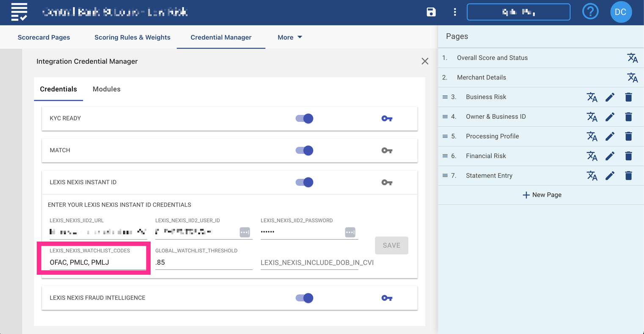Select the Merchant Details row
The height and width of the screenshot is (334, 644).
tap(541, 77)
